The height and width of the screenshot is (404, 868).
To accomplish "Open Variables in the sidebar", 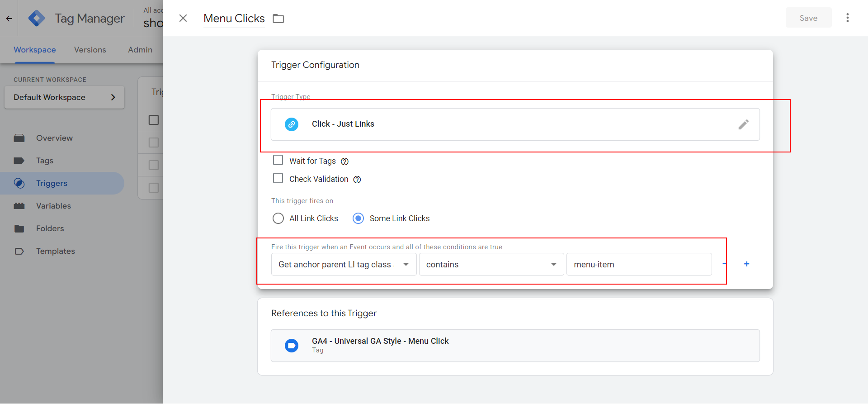I will 53,206.
